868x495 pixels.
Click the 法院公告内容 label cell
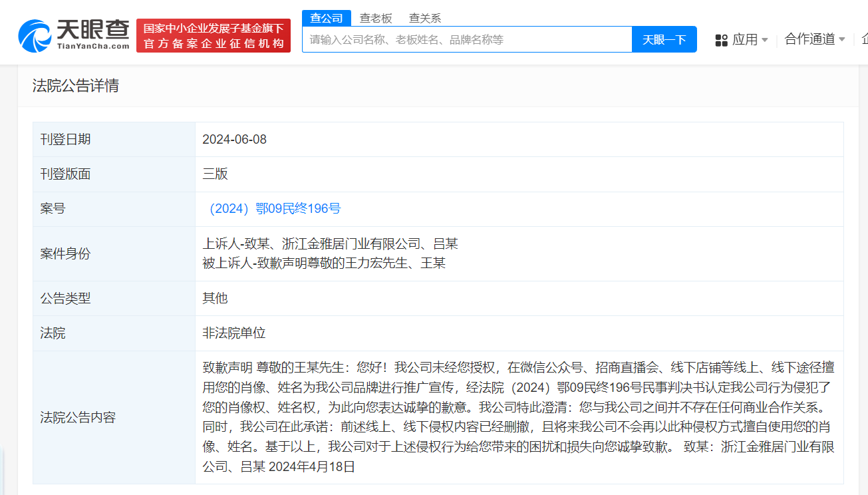[114, 417]
